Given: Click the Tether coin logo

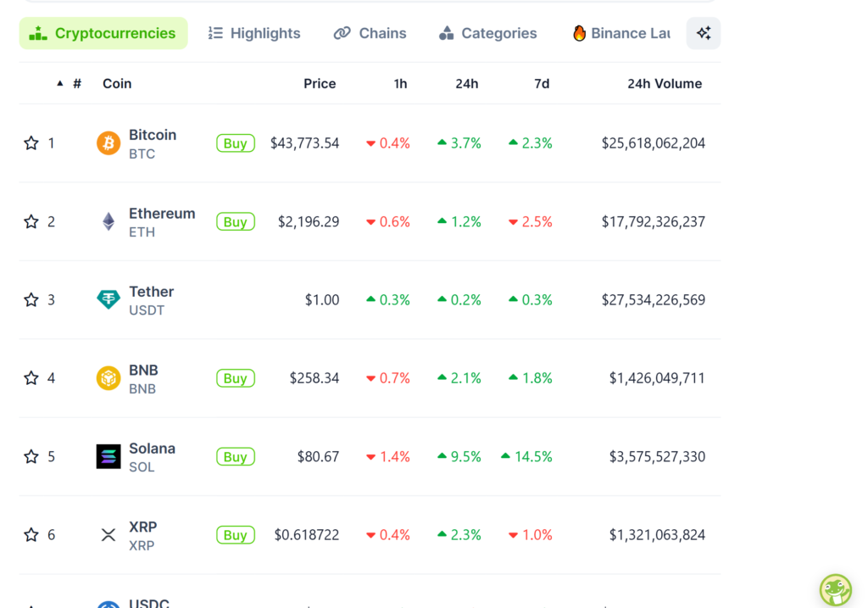Looking at the screenshot, I should tap(108, 299).
